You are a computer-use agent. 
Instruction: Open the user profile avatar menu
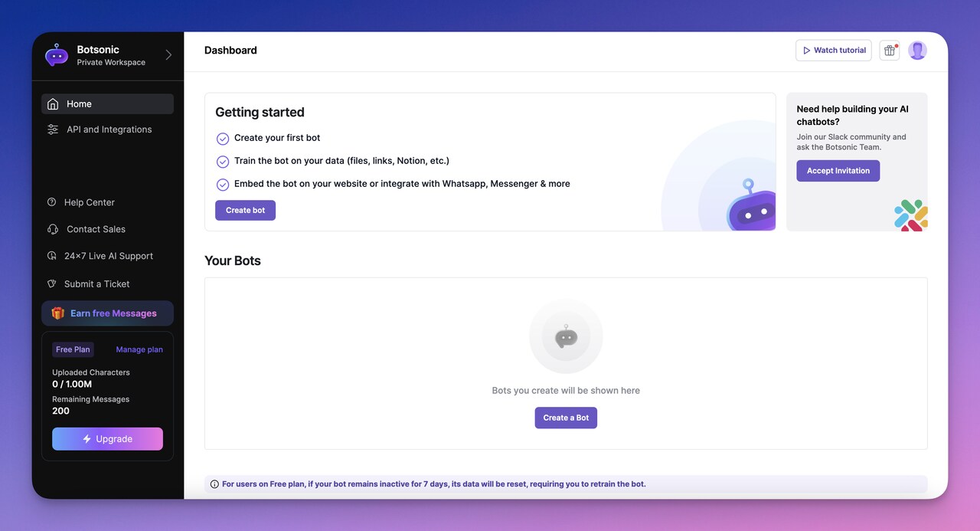(x=917, y=50)
